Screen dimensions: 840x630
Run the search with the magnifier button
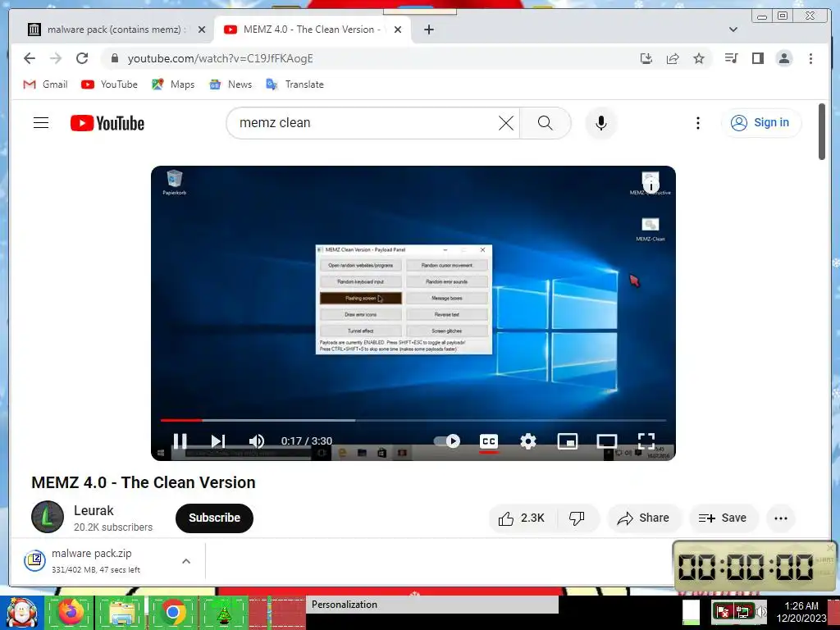(x=545, y=123)
